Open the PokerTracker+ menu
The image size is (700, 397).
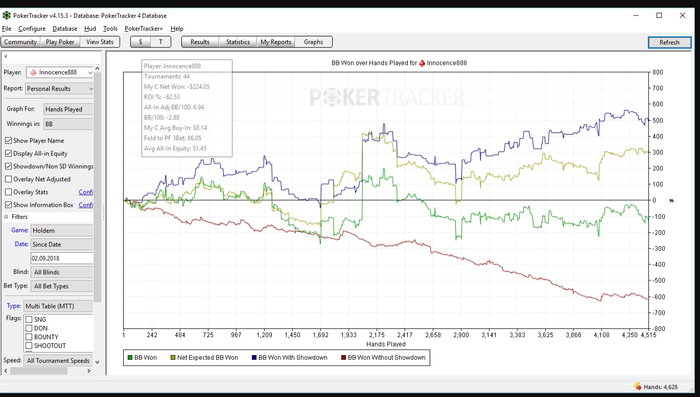pyautogui.click(x=143, y=29)
